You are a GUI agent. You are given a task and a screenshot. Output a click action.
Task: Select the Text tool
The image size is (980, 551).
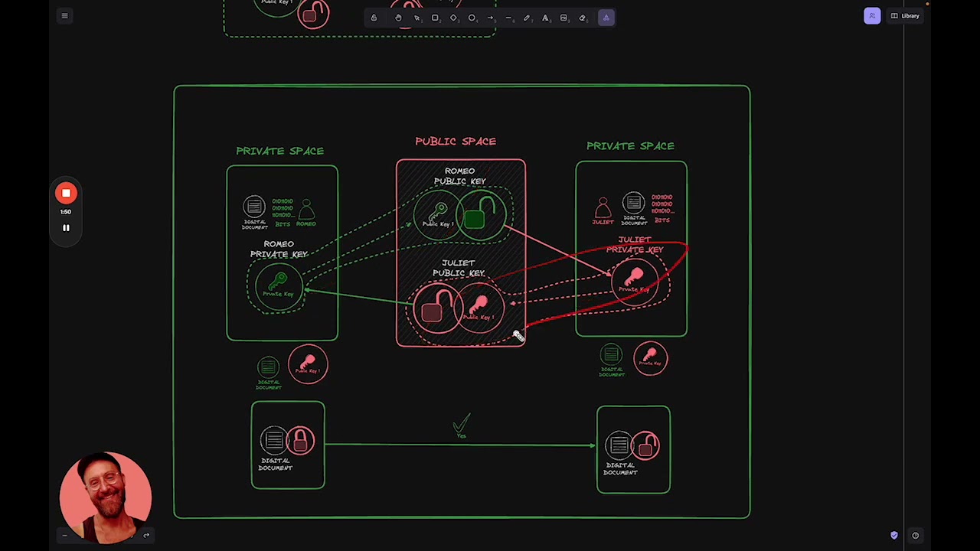545,18
